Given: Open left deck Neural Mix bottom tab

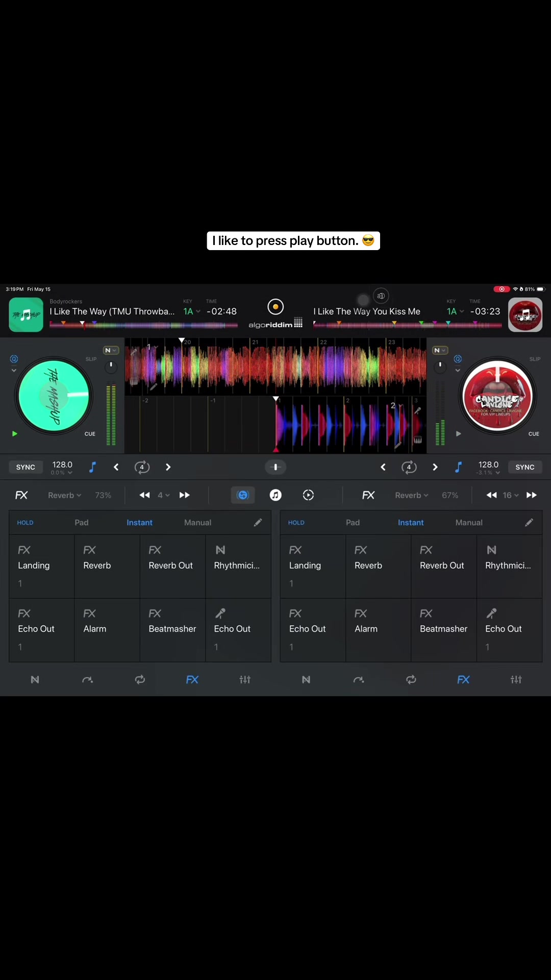Looking at the screenshot, I should tap(35, 680).
